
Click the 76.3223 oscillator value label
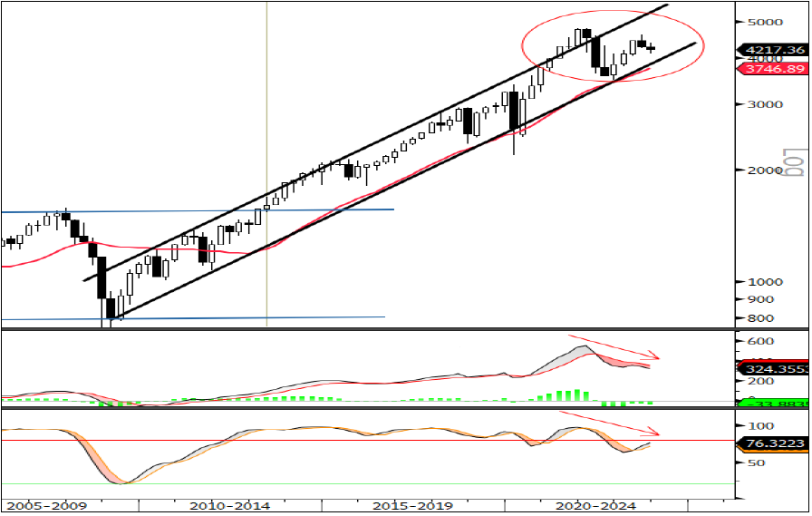[773, 443]
